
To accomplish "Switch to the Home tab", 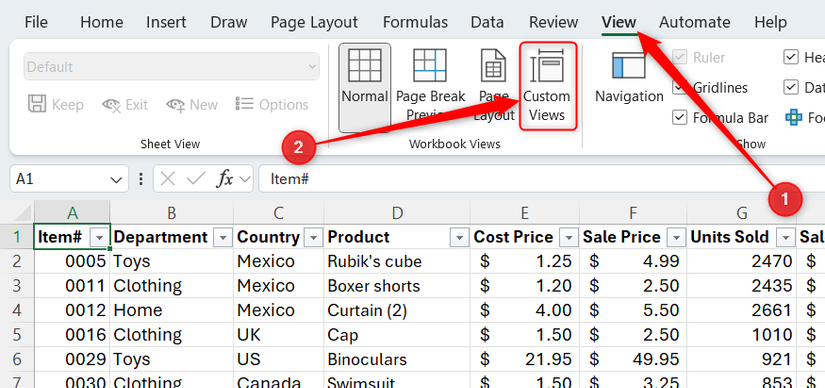I will click(102, 22).
